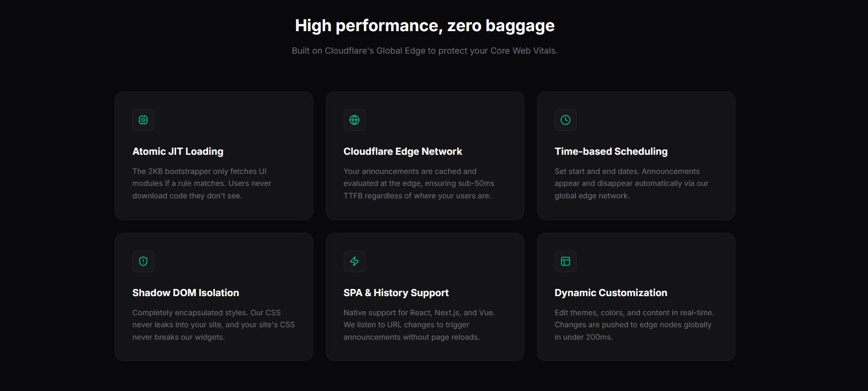The image size is (868, 391).
Task: Click the clock icon above Time-based Scheduling
Action: [565, 120]
